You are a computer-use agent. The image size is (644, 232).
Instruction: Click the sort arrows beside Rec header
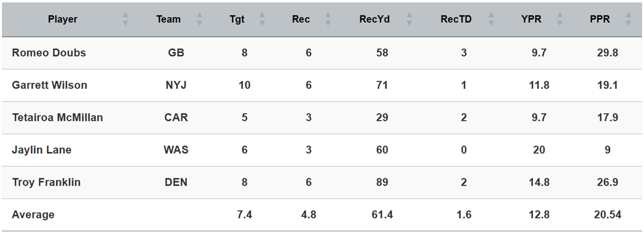(329, 20)
